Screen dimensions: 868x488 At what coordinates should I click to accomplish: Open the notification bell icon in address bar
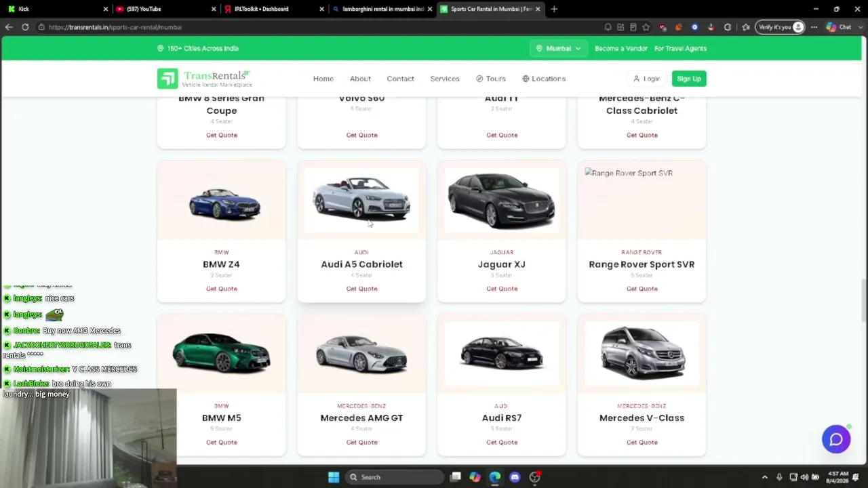pyautogui.click(x=608, y=27)
